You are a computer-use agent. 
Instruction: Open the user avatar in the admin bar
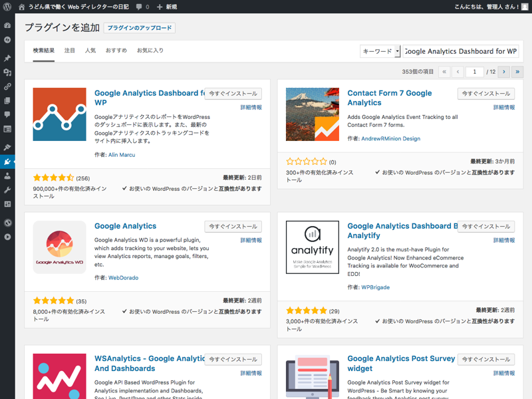click(x=525, y=7)
